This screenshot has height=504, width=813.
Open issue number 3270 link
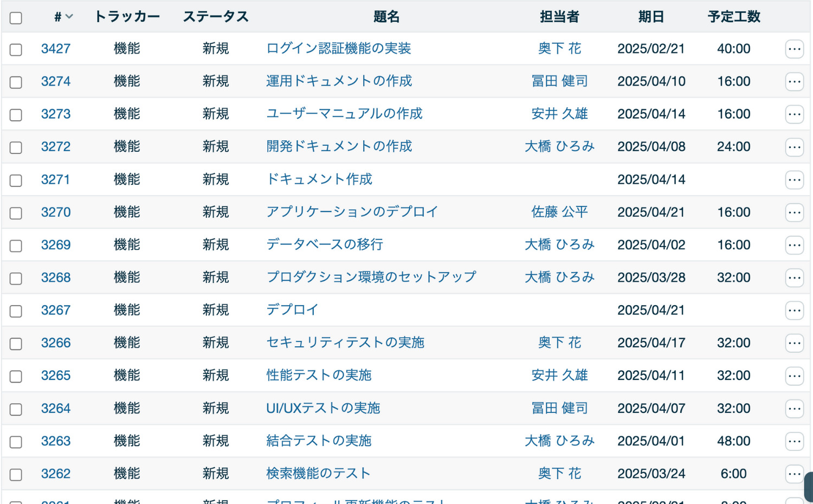pyautogui.click(x=56, y=212)
